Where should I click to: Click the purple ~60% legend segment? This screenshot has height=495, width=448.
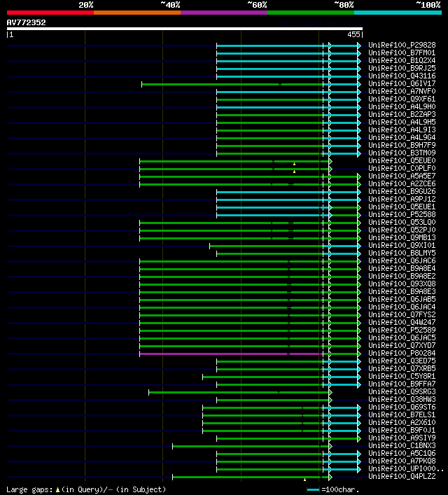[x=224, y=13]
